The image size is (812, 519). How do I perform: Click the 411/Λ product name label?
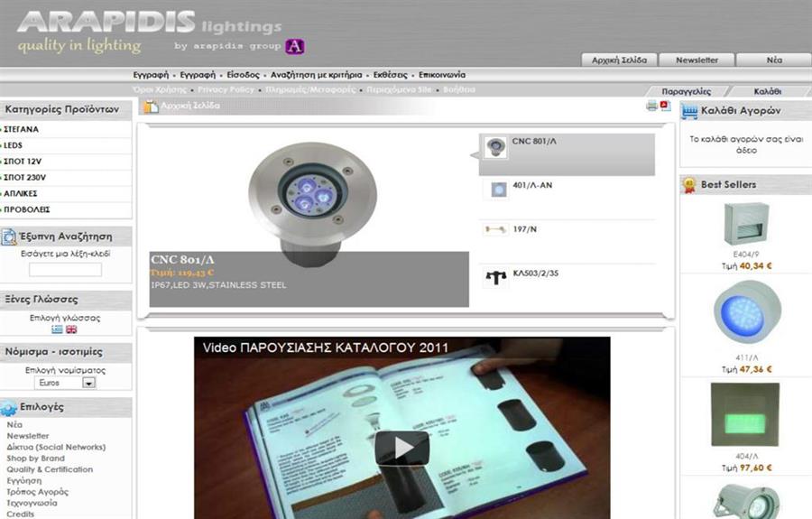click(x=747, y=358)
